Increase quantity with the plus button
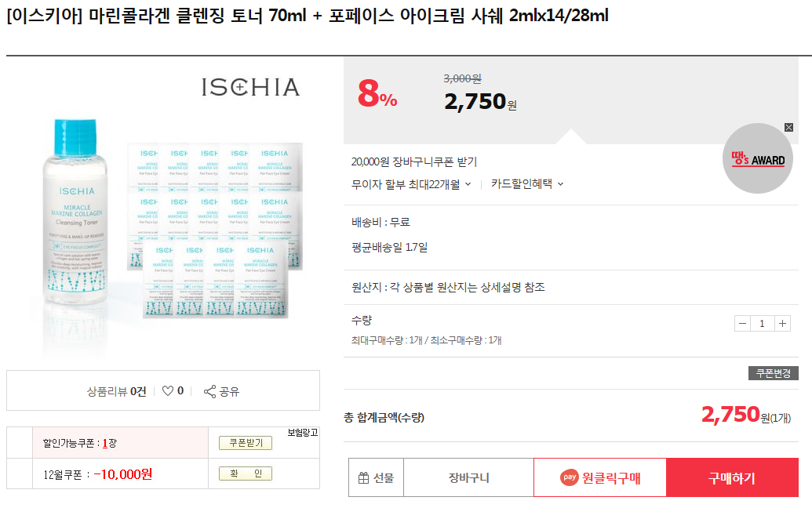812x508 pixels. click(x=782, y=324)
